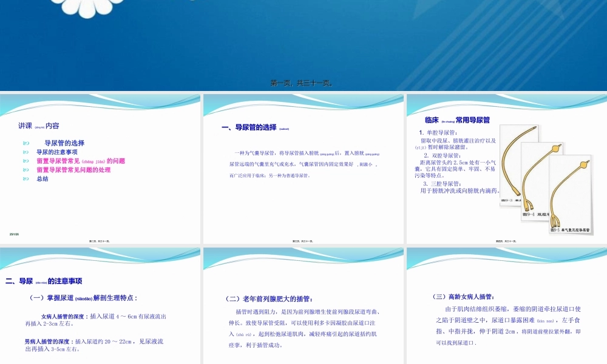Expand the slide titled 临床常用导尿管
Image resolution: width=607 pixels, height=364 pixels.
(504, 167)
